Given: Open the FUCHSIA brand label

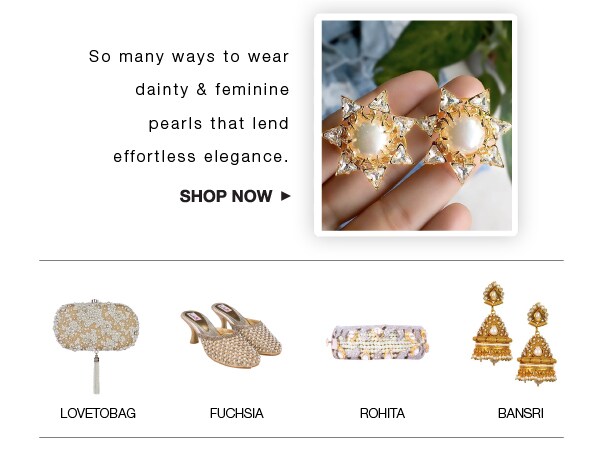Looking at the screenshot, I should click(236, 413).
